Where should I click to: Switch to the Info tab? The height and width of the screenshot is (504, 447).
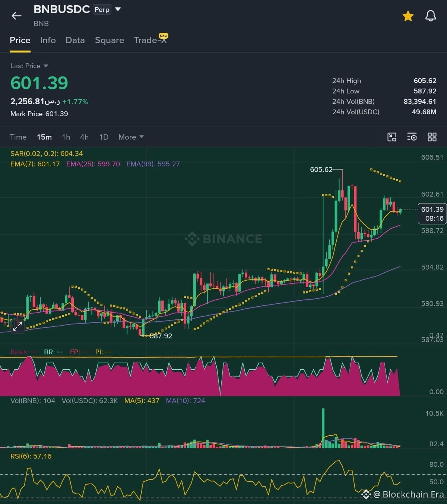pyautogui.click(x=48, y=40)
